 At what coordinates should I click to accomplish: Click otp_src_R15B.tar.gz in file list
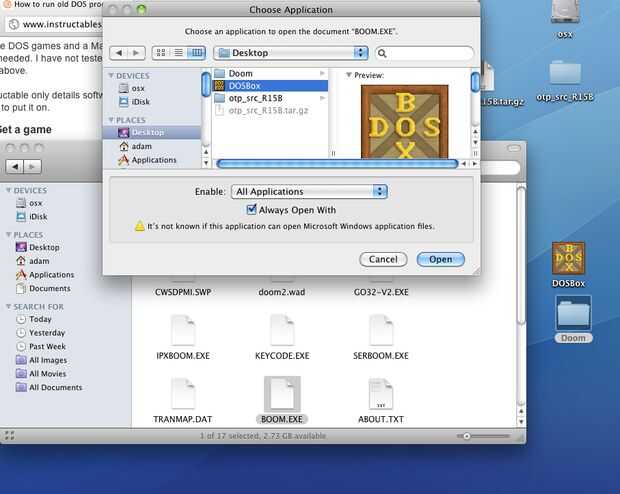(x=270, y=110)
